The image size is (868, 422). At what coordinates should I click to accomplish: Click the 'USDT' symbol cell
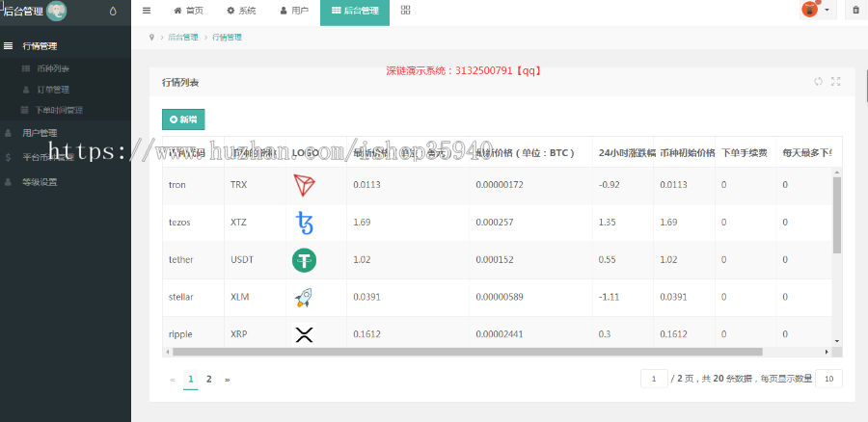(x=256, y=259)
